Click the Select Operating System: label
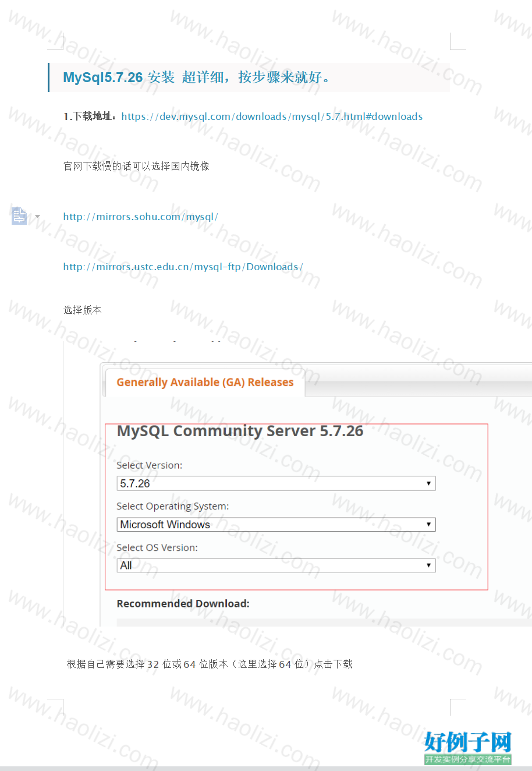Image resolution: width=532 pixels, height=771 pixels. coord(173,507)
